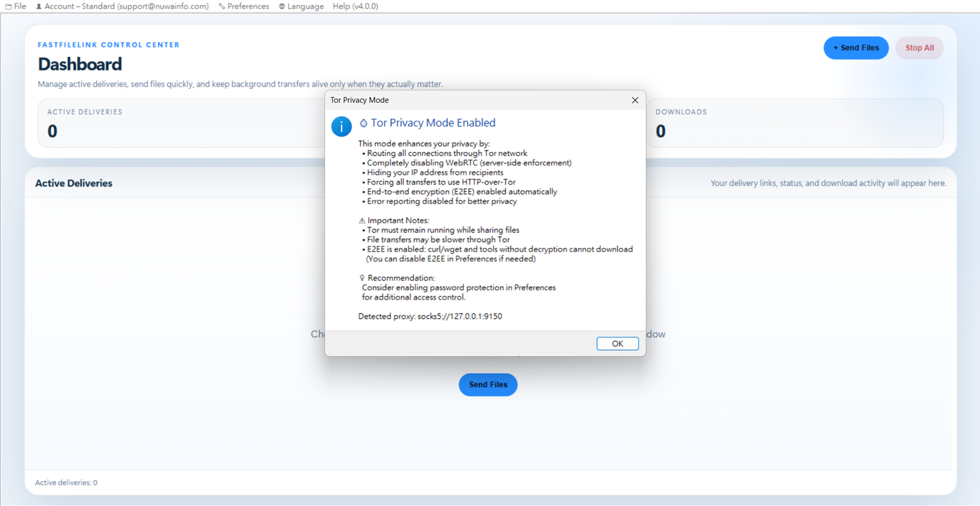Click the warning icon by Important Notes
This screenshot has width=980, height=506.
tap(362, 220)
